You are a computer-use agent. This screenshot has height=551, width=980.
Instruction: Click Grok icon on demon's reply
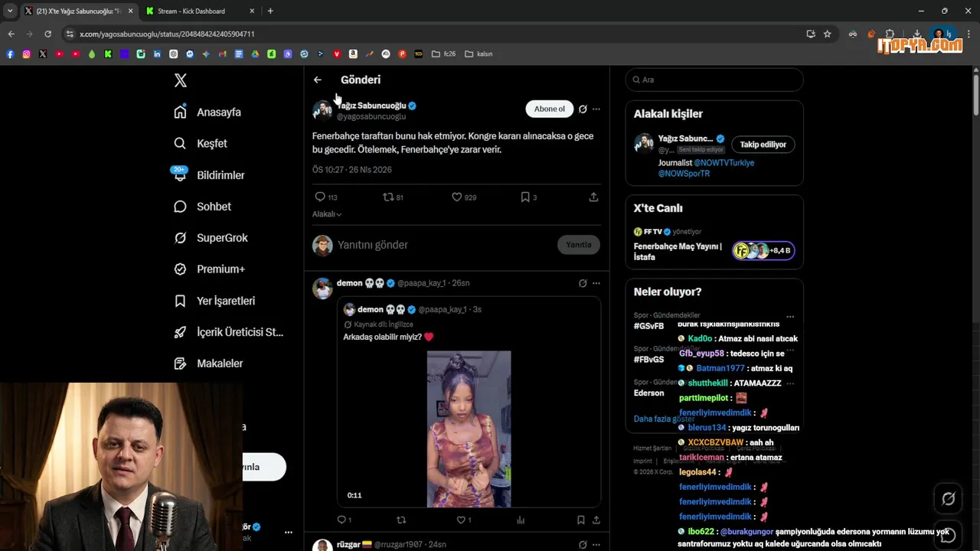click(x=583, y=283)
